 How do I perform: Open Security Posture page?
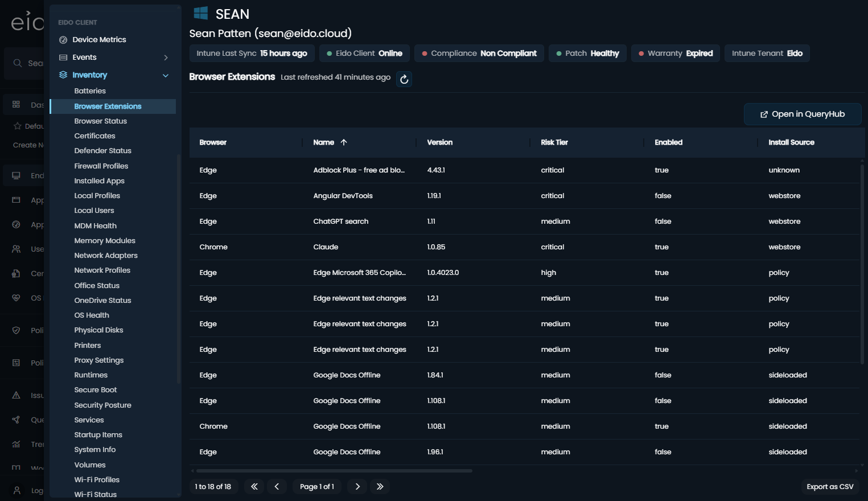pos(102,405)
